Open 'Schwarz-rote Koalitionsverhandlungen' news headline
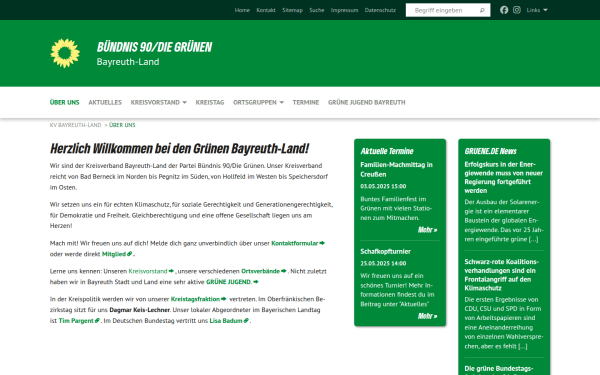 pyautogui.click(x=502, y=275)
